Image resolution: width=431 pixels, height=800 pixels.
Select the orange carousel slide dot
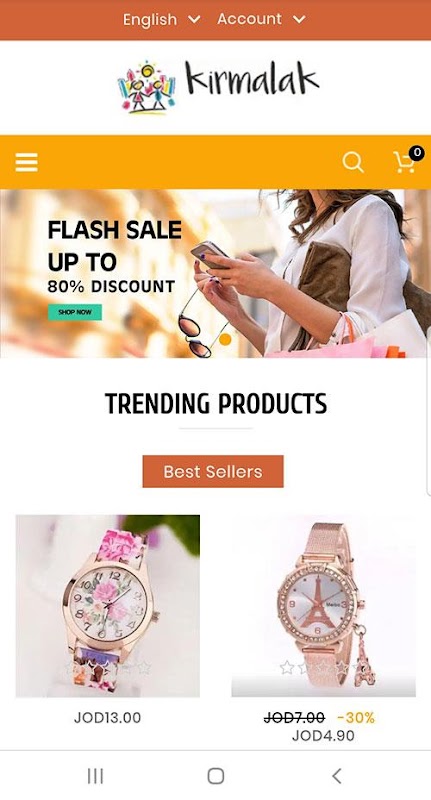pyautogui.click(x=225, y=339)
